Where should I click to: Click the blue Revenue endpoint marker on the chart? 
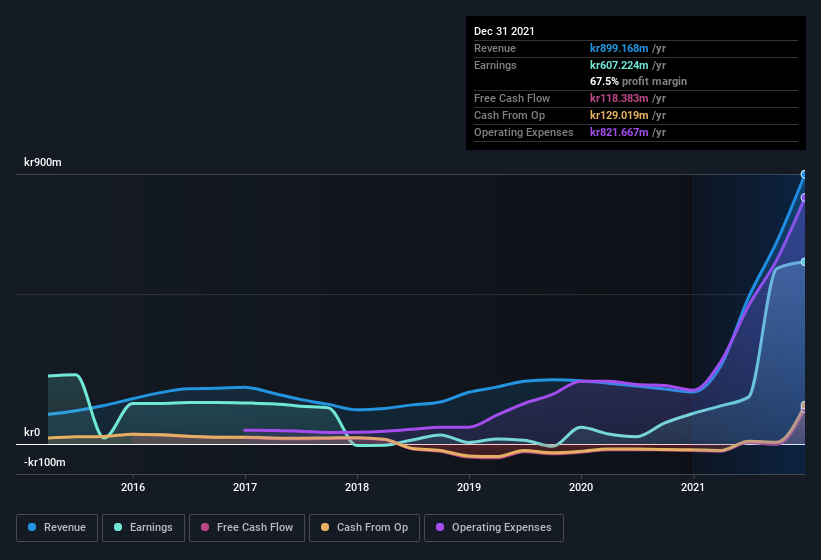point(804,175)
